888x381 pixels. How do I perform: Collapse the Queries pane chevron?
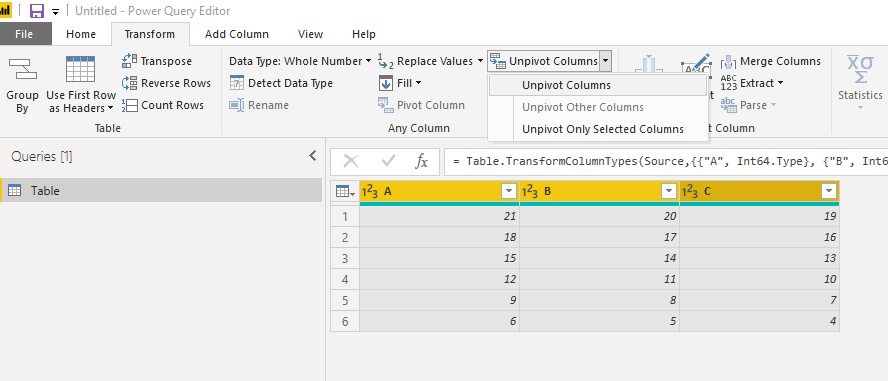(313, 156)
